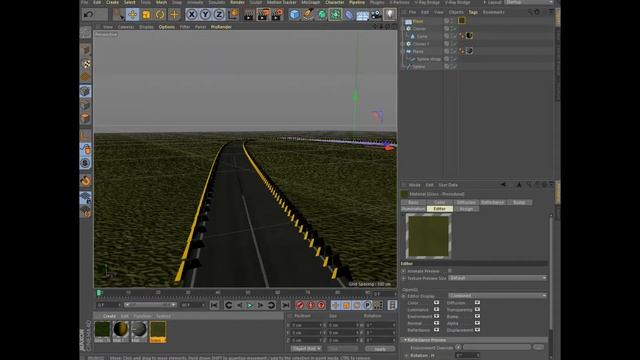Open Editor Display dropdown
Viewport: 640px width, 360px height.
498,296
